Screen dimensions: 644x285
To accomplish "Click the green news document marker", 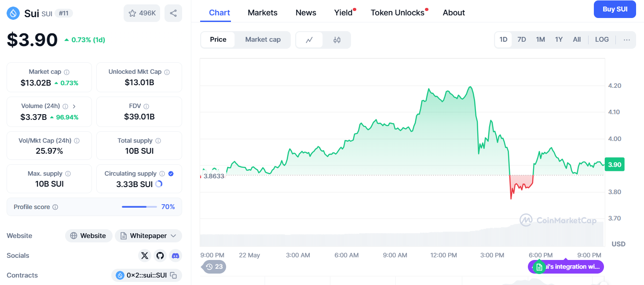I will click(x=539, y=267).
